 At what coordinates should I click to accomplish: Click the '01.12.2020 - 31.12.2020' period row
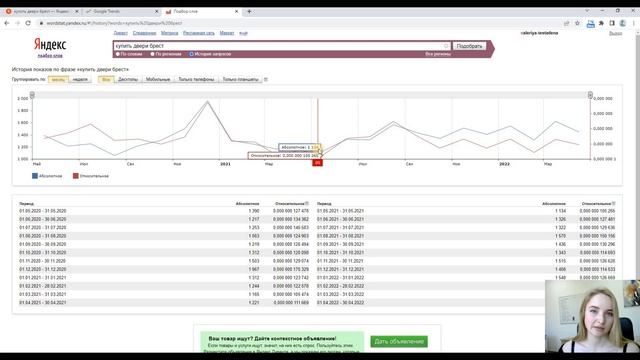pos(164,269)
